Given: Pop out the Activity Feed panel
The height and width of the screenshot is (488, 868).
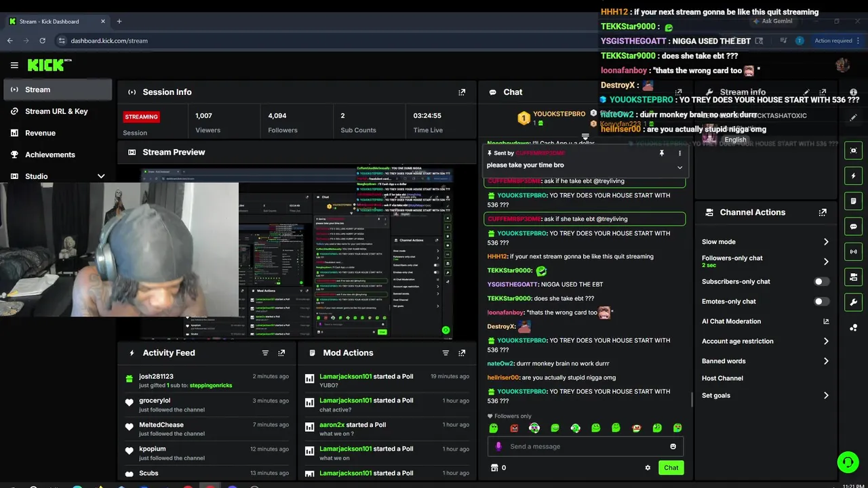Looking at the screenshot, I should pos(281,353).
